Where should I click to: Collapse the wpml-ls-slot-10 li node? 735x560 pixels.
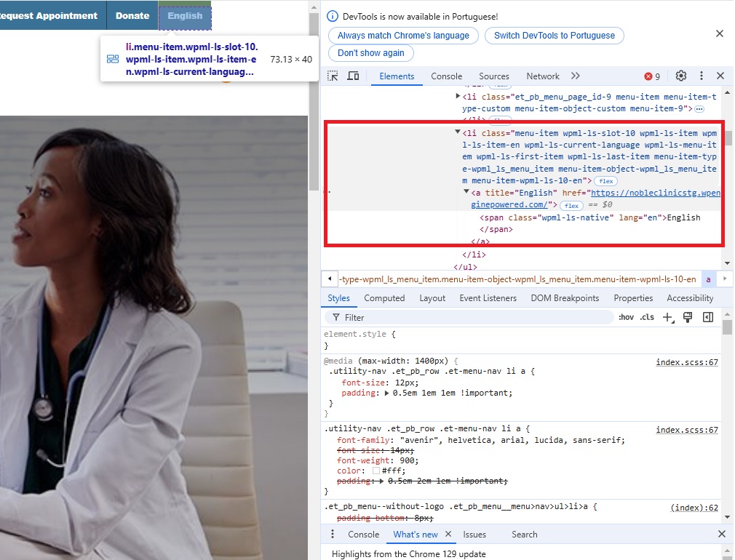point(458,132)
